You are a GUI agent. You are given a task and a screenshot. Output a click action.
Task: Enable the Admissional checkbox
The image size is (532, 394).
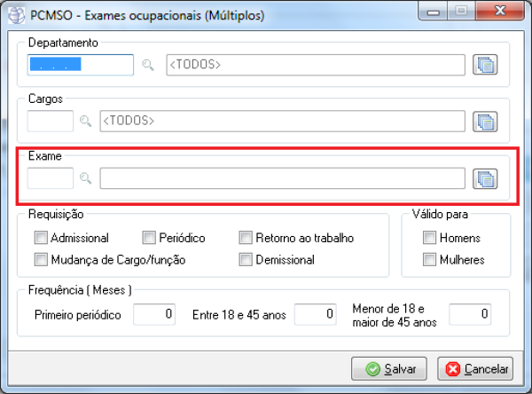[x=40, y=238]
